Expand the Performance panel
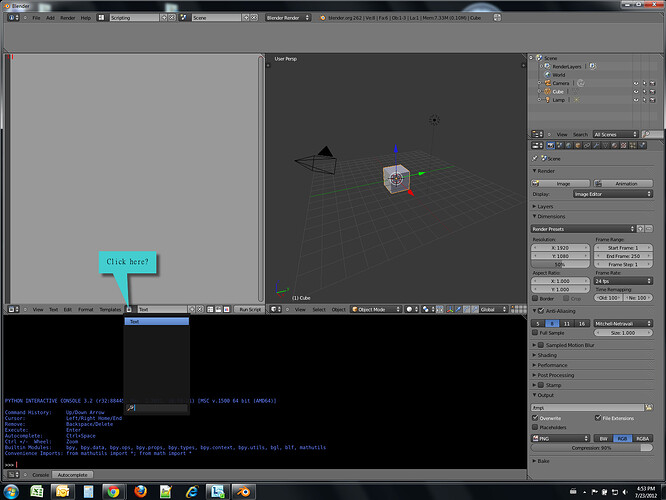Screen dimensions: 666x500 coord(550,365)
